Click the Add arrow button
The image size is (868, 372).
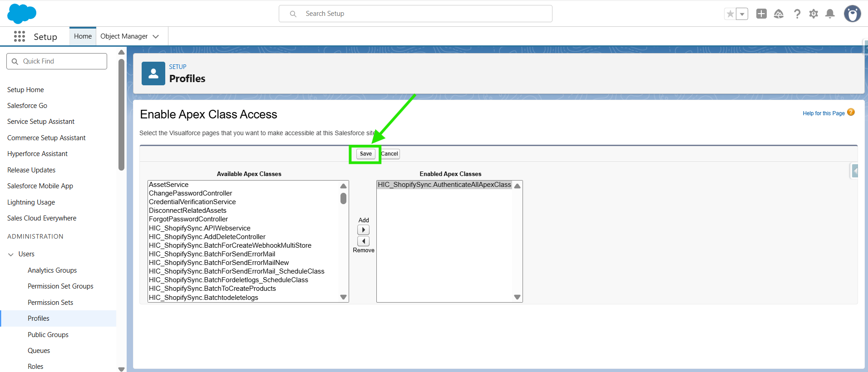click(364, 230)
